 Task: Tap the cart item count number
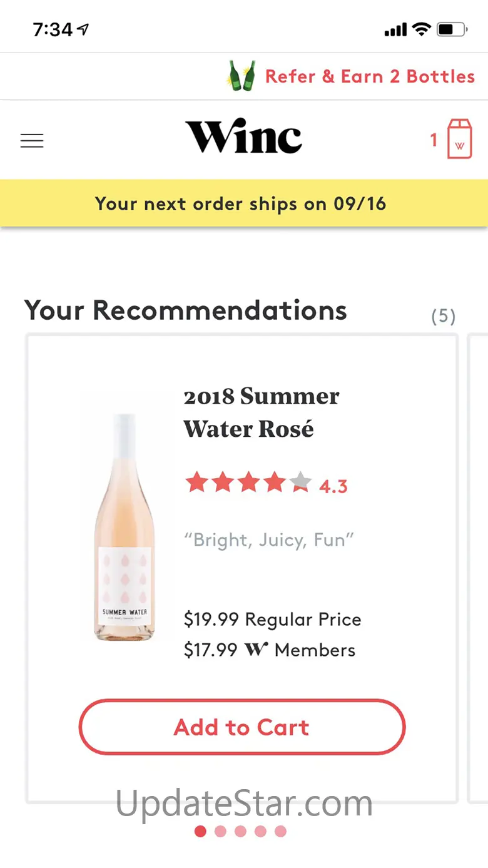434,140
